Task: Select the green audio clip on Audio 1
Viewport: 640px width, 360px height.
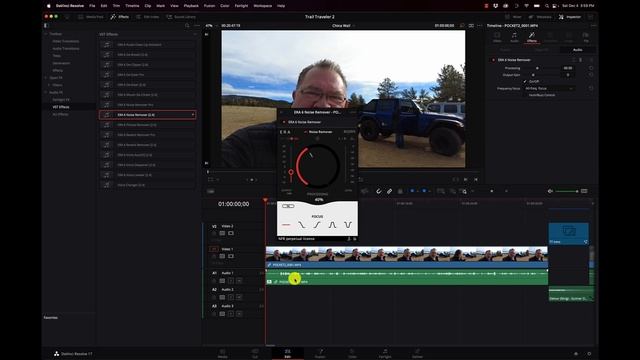Action: 407,277
